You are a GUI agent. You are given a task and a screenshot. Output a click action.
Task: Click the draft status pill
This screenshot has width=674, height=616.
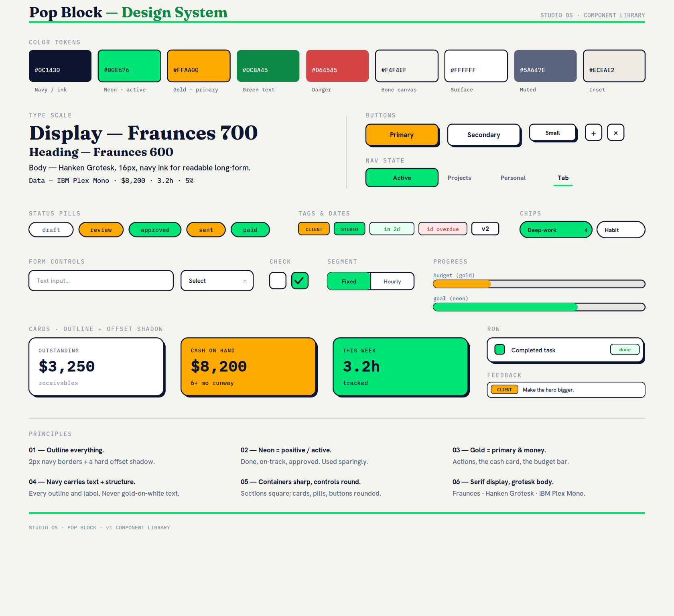pos(51,230)
